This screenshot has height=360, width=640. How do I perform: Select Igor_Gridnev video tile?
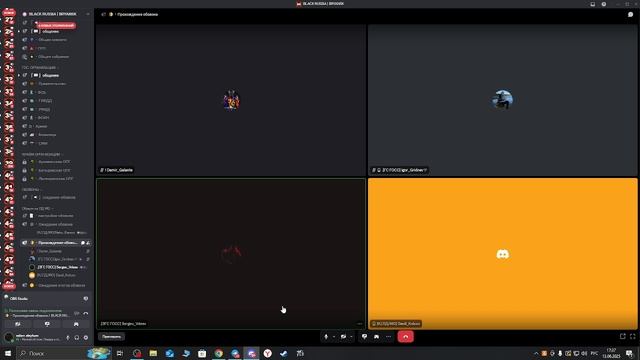pos(502,100)
